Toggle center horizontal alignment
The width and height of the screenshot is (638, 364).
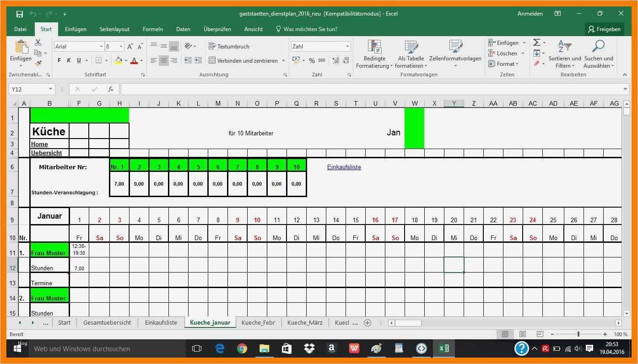164,60
